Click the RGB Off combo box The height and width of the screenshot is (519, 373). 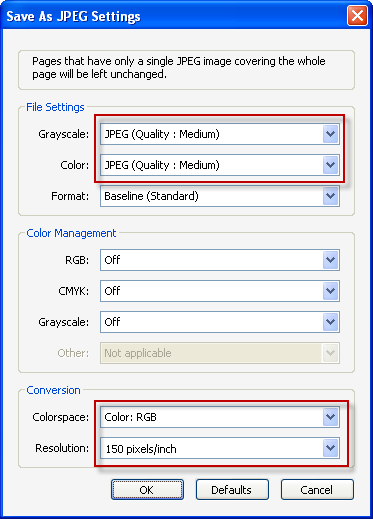[220, 260]
